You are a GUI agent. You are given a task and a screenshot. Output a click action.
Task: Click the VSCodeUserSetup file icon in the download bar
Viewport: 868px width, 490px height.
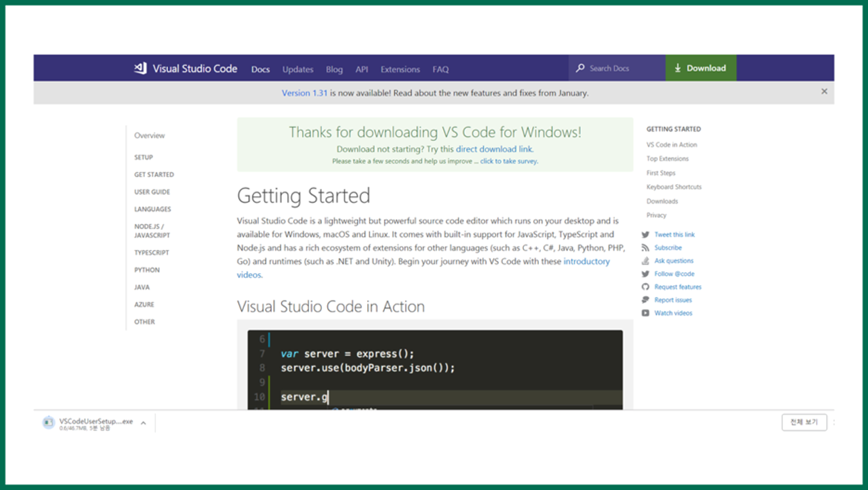pos(48,423)
